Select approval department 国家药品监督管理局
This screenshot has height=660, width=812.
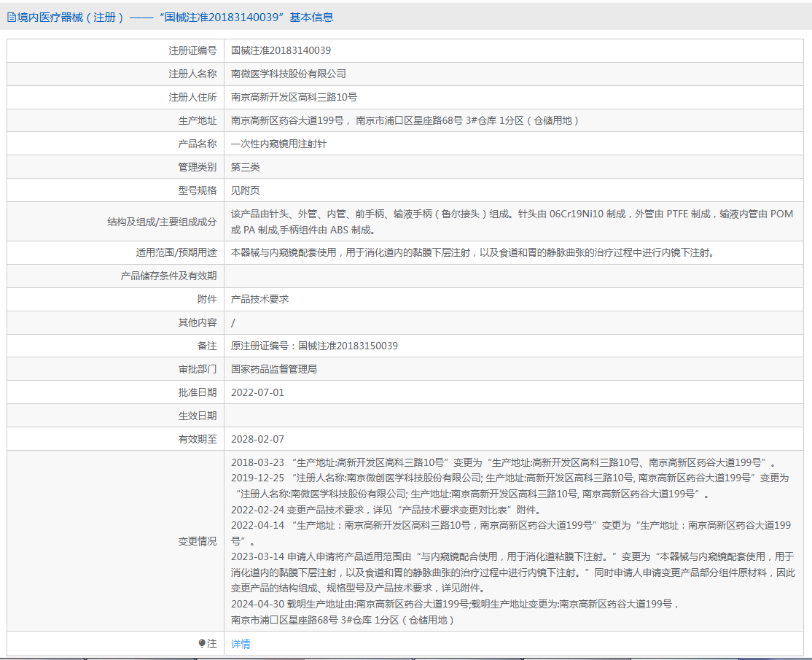click(274, 369)
